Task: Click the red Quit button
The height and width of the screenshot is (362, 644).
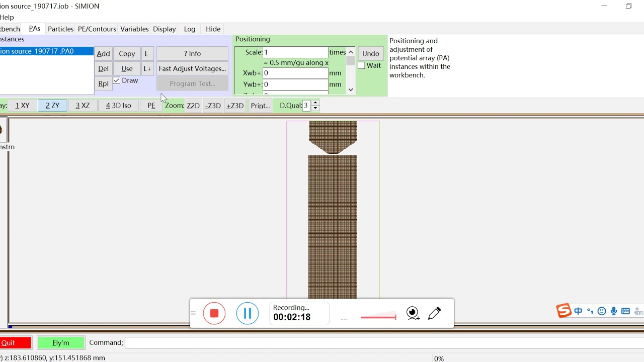Action: (15, 343)
